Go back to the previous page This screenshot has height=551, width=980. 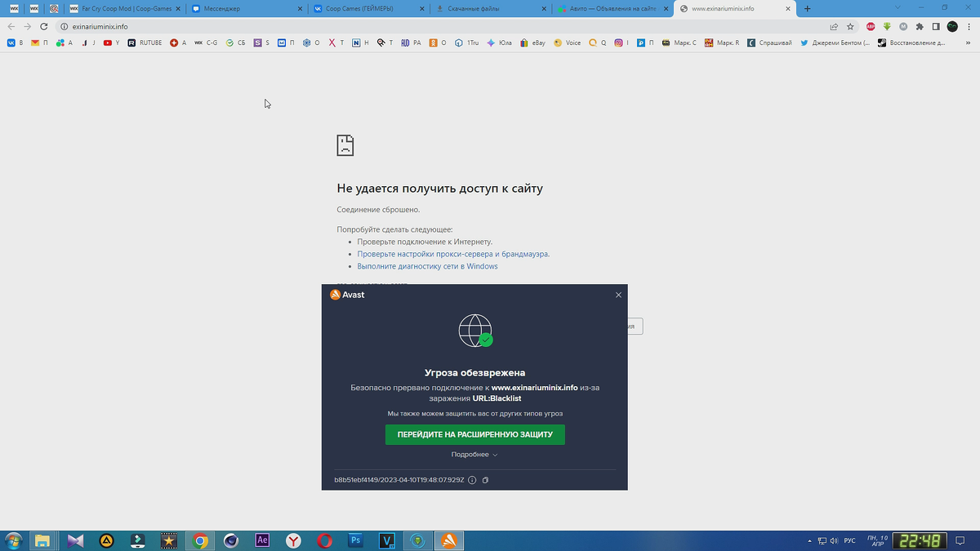click(x=11, y=26)
